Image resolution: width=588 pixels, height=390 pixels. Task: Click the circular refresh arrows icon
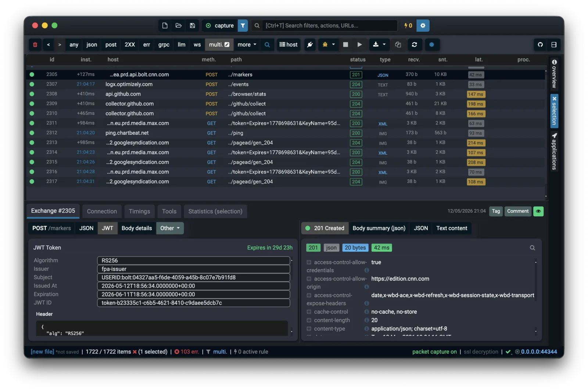point(414,45)
